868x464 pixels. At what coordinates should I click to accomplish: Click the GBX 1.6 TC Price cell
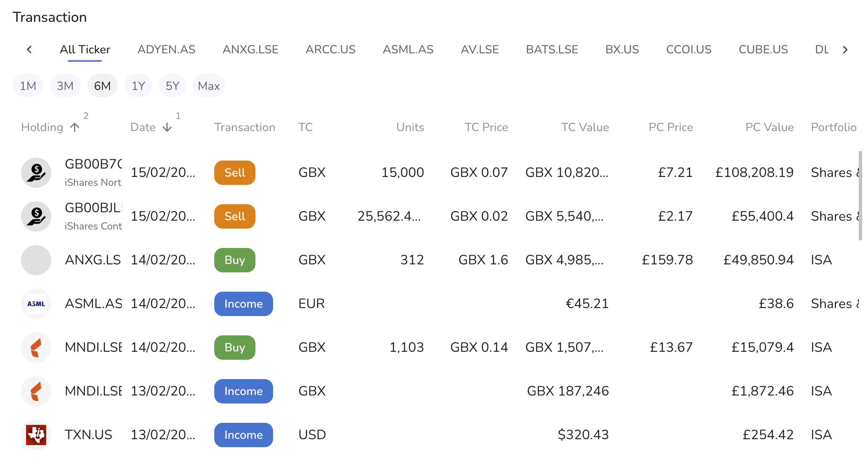pyautogui.click(x=483, y=260)
